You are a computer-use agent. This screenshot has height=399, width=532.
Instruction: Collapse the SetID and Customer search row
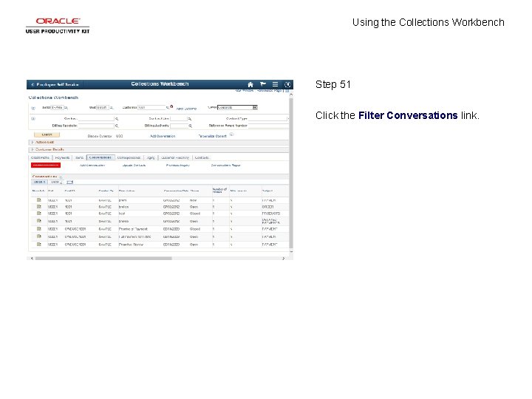click(x=33, y=108)
